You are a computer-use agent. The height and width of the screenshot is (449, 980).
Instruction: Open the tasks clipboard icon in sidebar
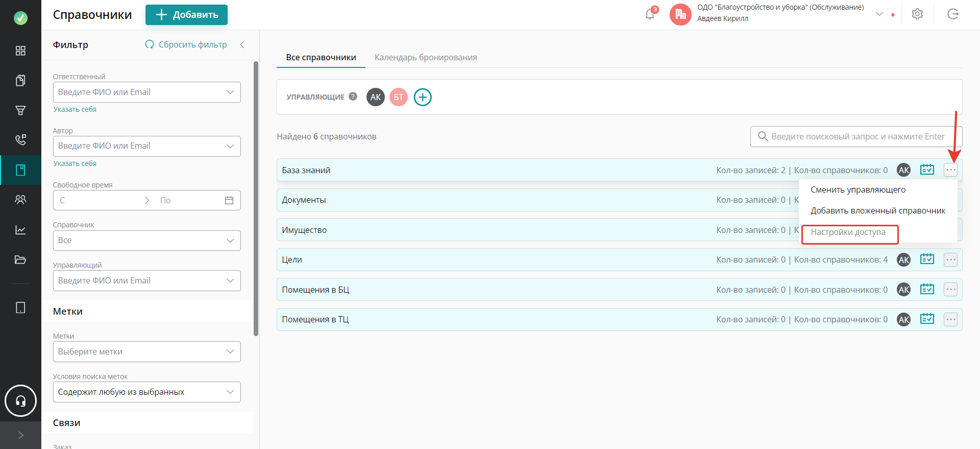(20, 80)
